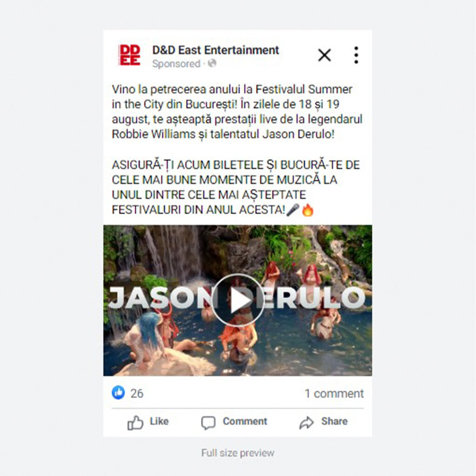
Task: Click the red DDEE logo avatar
Action: pos(130,55)
